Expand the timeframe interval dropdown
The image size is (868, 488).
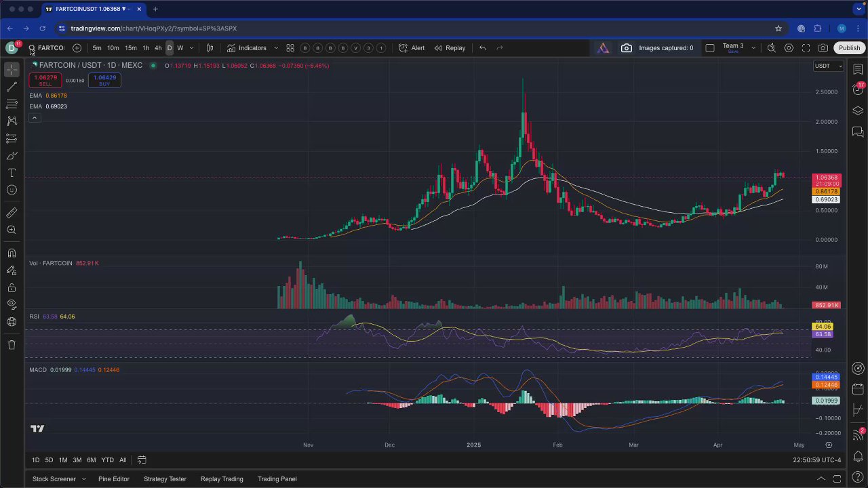tap(191, 48)
